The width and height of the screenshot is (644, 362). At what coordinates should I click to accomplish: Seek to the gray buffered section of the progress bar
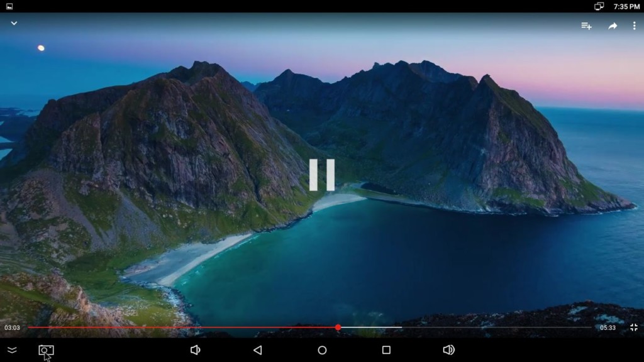(x=371, y=327)
